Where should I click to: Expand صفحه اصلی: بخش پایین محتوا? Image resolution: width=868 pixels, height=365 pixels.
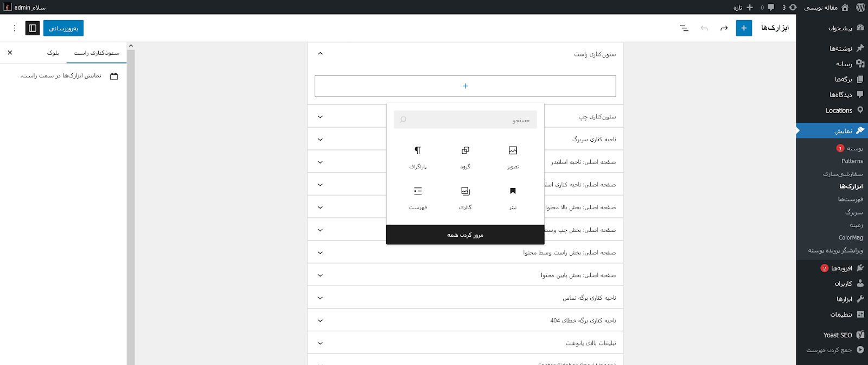[465, 275]
